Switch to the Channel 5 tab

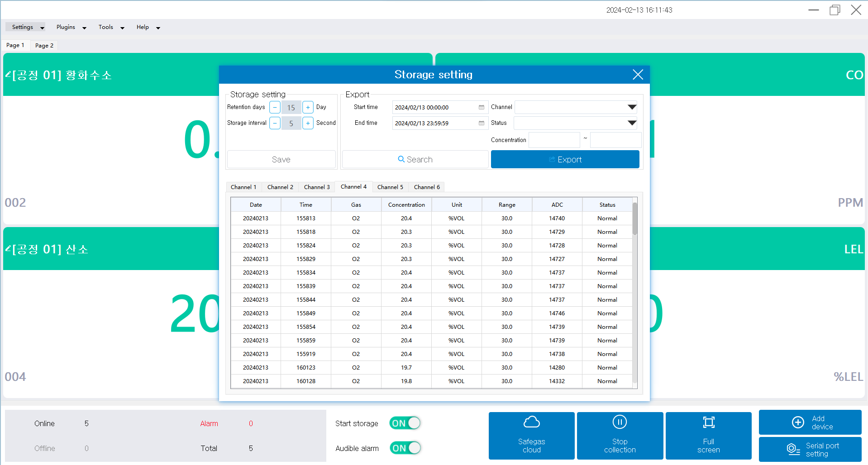coord(390,187)
